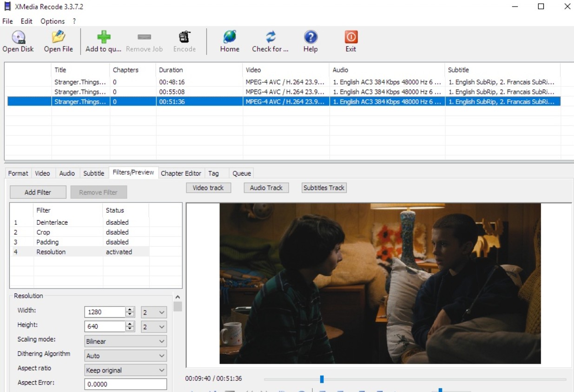Click the video preview frame
This screenshot has height=392, width=574.
pos(380,284)
